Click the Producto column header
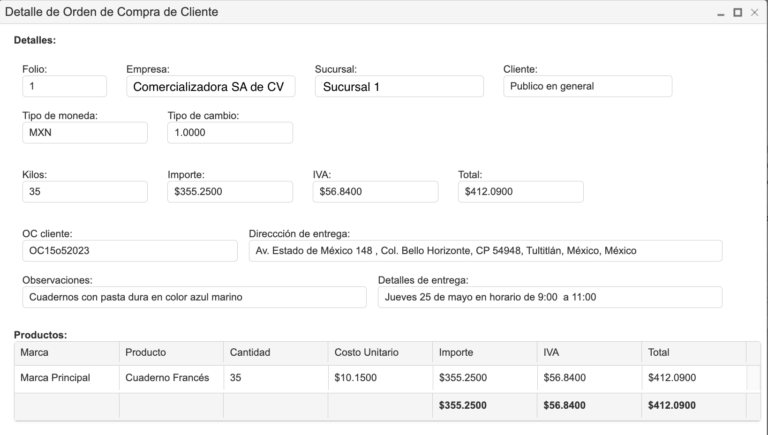 (170, 353)
